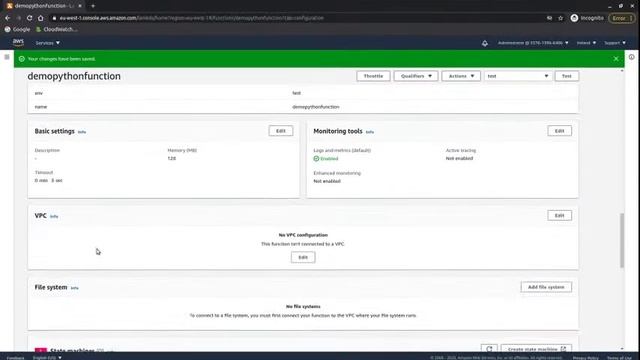Open the Privacy Policy footer link

(585, 358)
